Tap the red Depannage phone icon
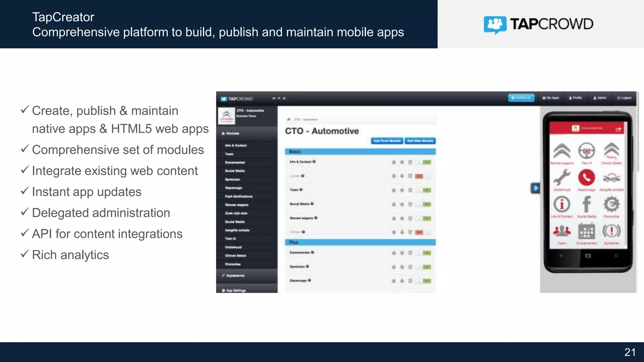The image size is (644, 362). click(586, 178)
